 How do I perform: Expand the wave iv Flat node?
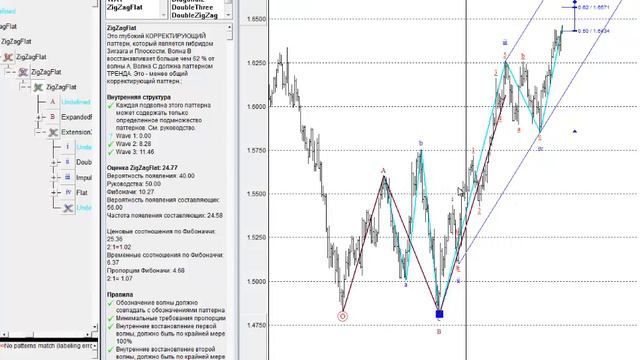click(53, 193)
